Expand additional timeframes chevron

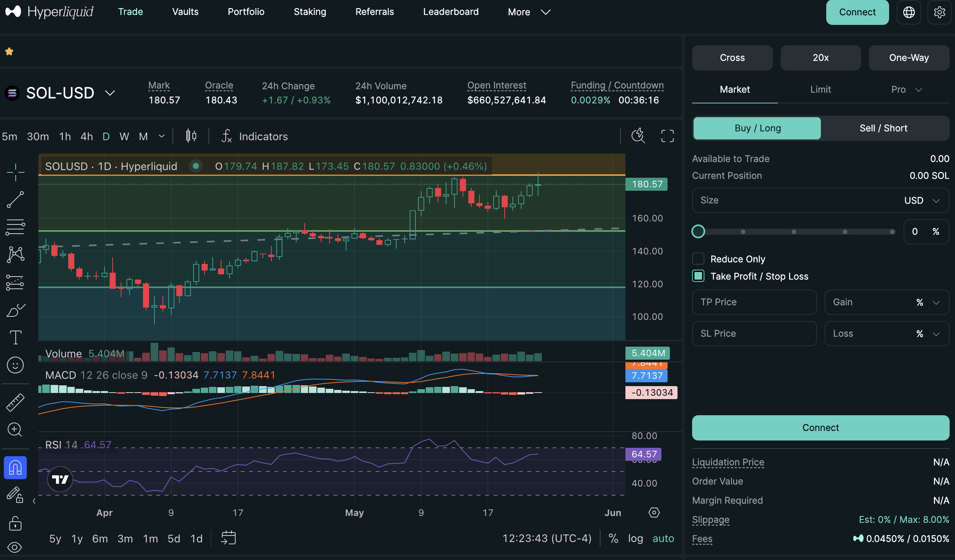(x=162, y=136)
